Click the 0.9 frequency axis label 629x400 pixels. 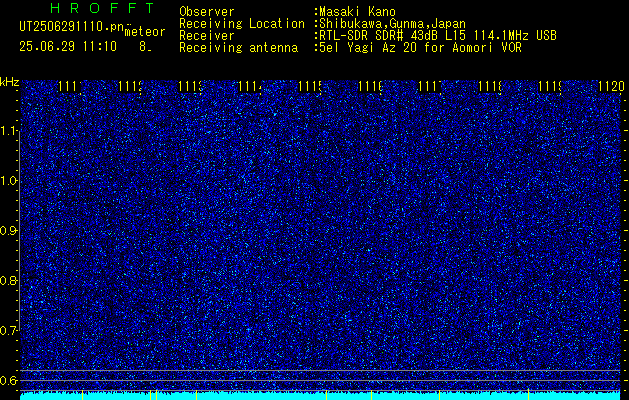(9, 231)
